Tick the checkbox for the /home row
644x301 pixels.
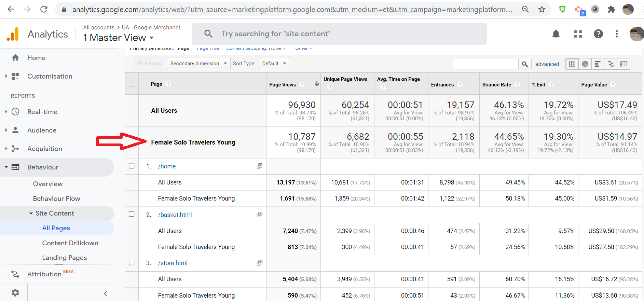click(132, 166)
